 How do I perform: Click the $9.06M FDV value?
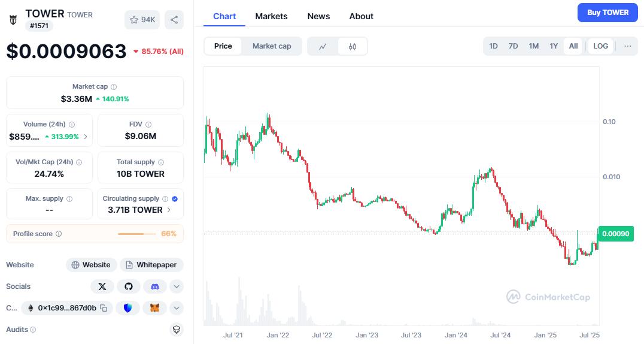pyautogui.click(x=141, y=136)
